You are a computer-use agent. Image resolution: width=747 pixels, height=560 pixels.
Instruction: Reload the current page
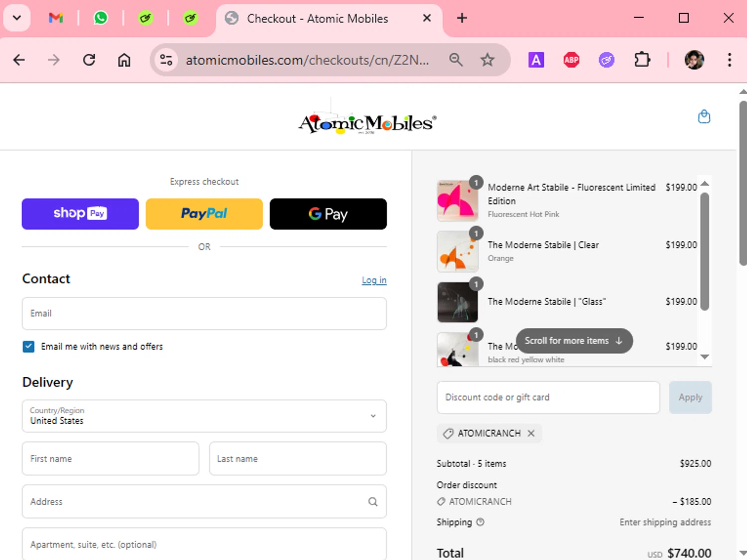pos(89,60)
